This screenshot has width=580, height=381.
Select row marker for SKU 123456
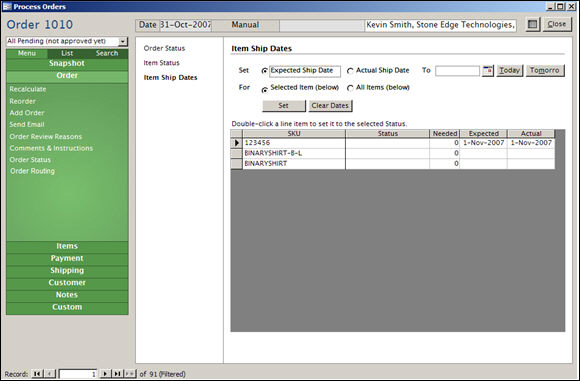pyautogui.click(x=236, y=143)
